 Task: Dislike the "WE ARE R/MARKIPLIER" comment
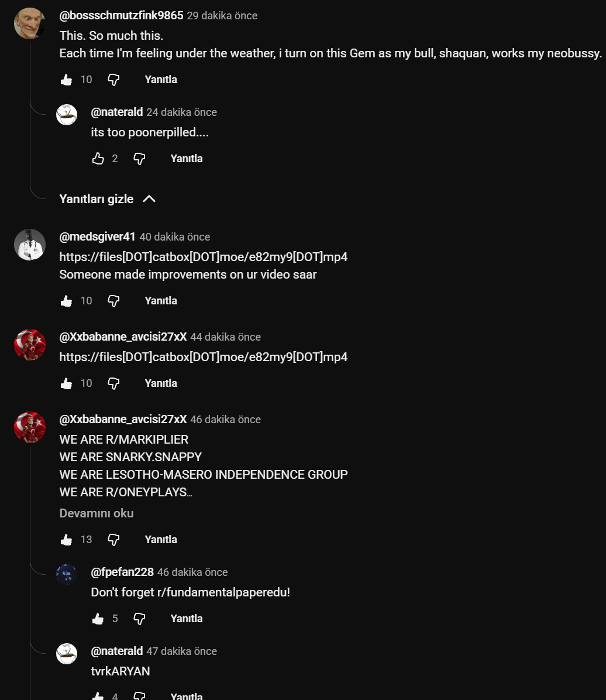pyautogui.click(x=114, y=540)
